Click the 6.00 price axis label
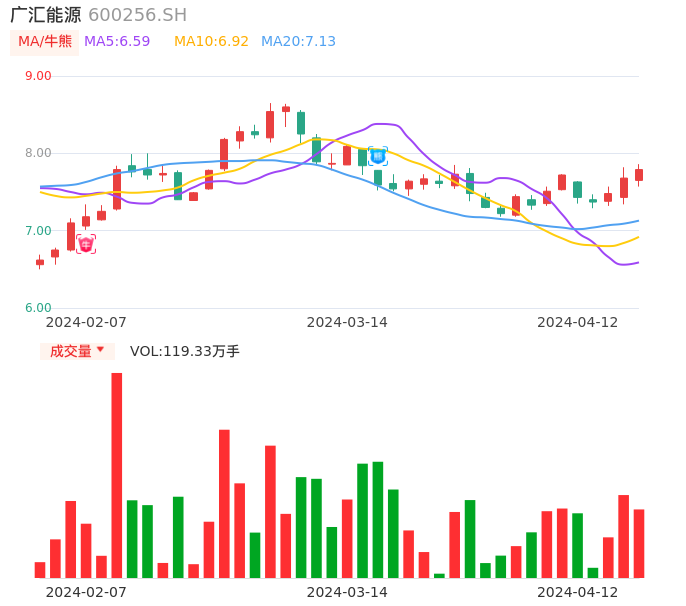The width and height of the screenshot is (686, 606). 38,308
